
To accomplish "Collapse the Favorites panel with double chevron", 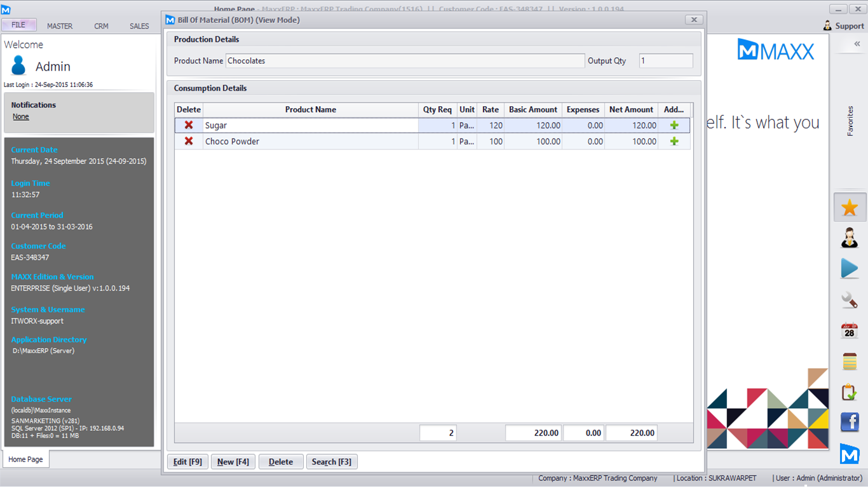I will tap(857, 44).
